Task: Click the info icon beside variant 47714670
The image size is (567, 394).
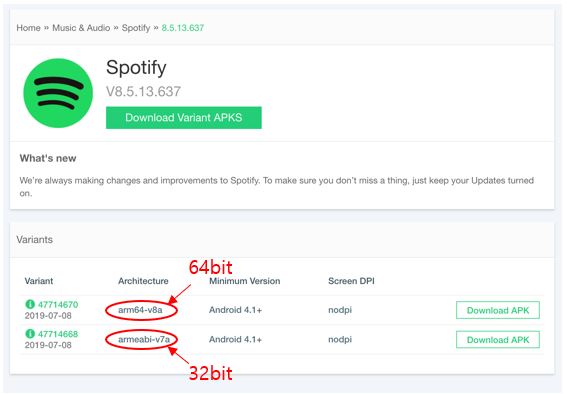Action: click(x=30, y=304)
